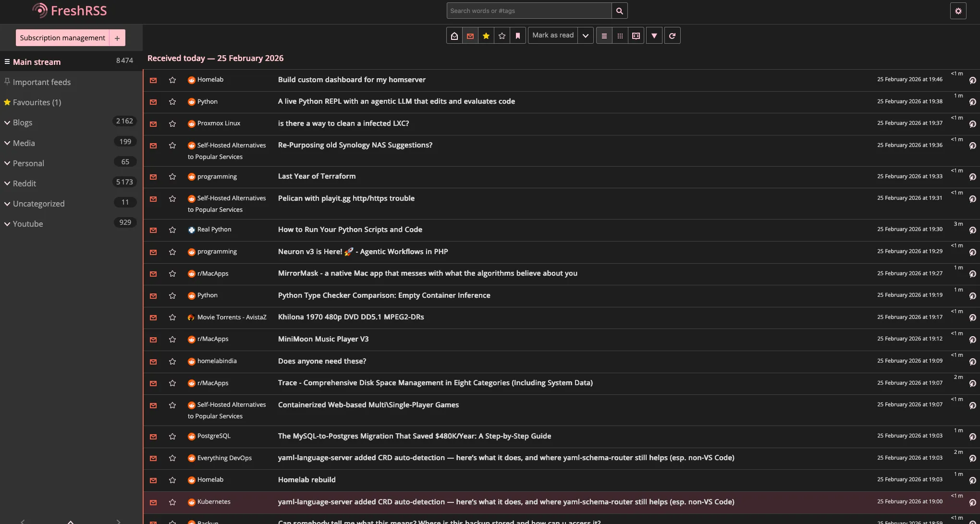Star the 'Last Year of Terraform' article
The image size is (980, 524).
point(172,177)
